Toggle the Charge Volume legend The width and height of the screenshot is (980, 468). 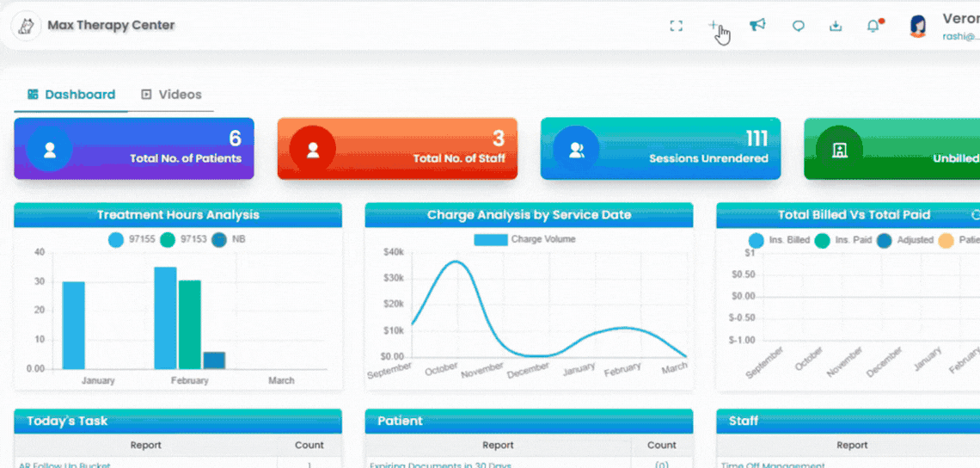tap(525, 239)
